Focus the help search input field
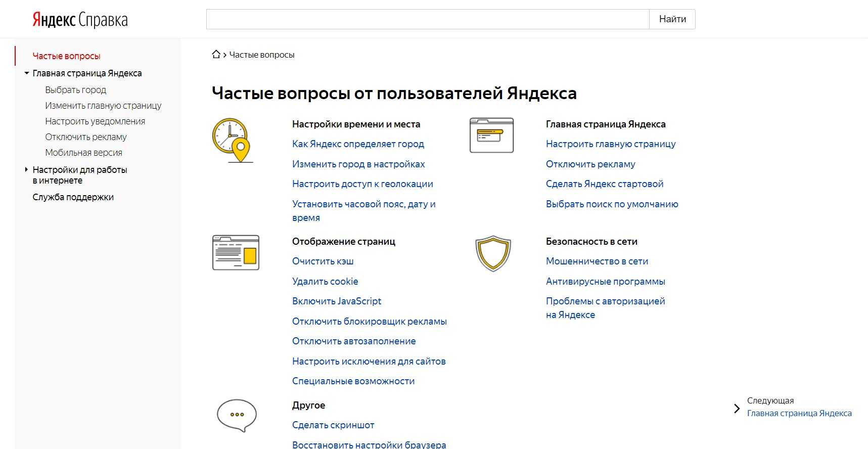The image size is (868, 449). [x=427, y=19]
